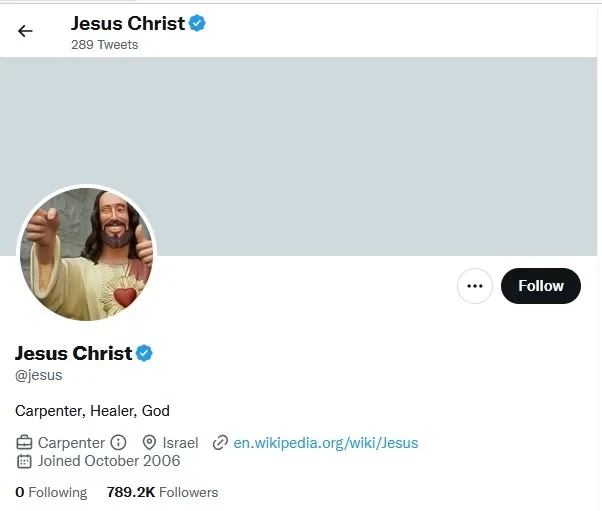Click the chain link icon
602x511 pixels.
coord(220,442)
